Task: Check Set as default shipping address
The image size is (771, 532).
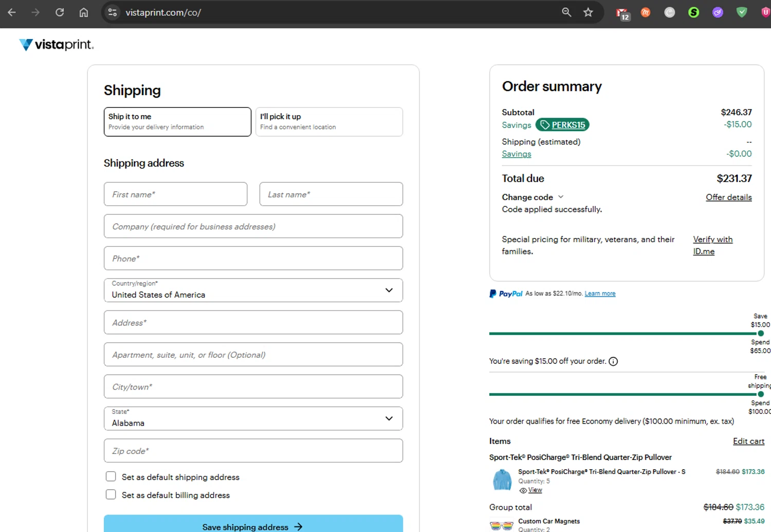Action: pyautogui.click(x=111, y=476)
